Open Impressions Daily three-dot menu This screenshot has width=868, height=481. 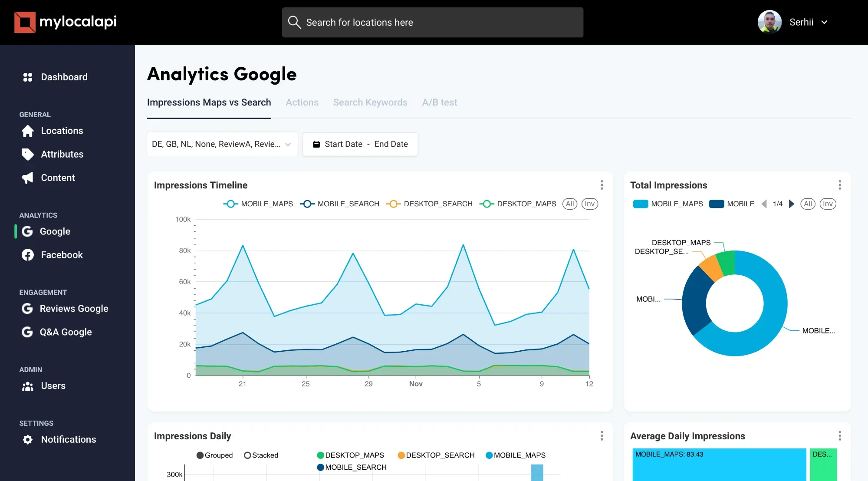(x=602, y=436)
